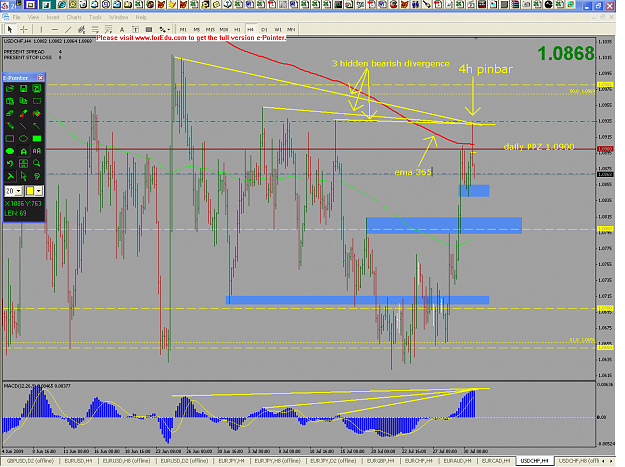Open the Tools menu
625x467 pixels.
point(95,17)
